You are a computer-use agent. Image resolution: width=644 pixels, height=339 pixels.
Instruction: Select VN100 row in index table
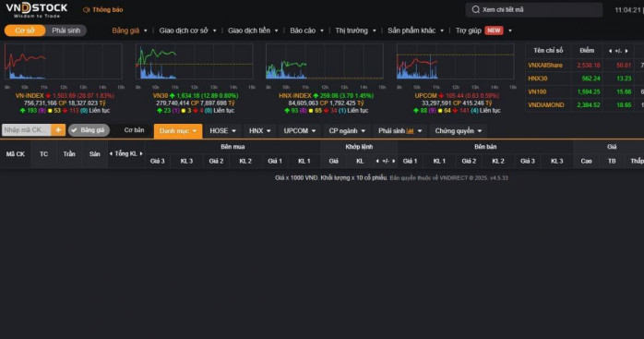pos(584,91)
